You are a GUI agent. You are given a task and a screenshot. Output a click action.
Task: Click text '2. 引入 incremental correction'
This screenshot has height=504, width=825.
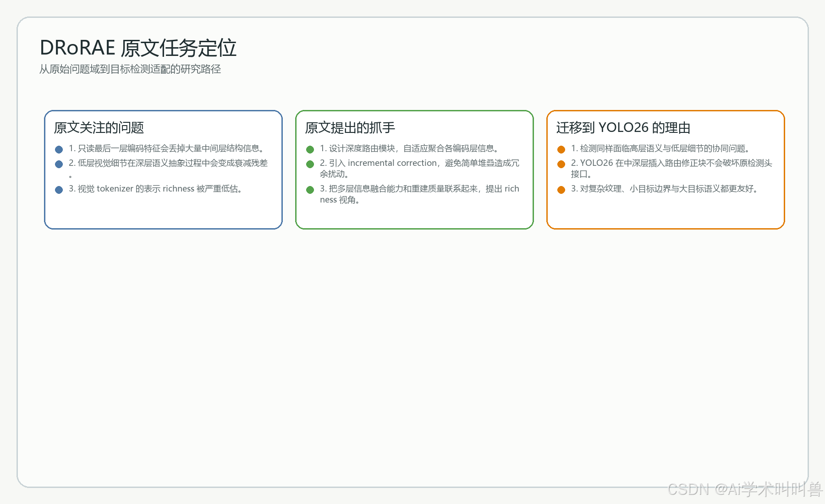point(379,163)
